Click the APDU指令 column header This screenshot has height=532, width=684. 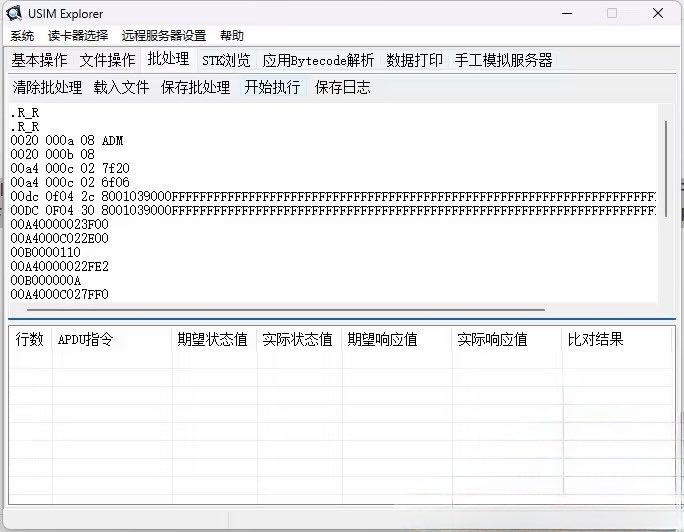(112, 339)
